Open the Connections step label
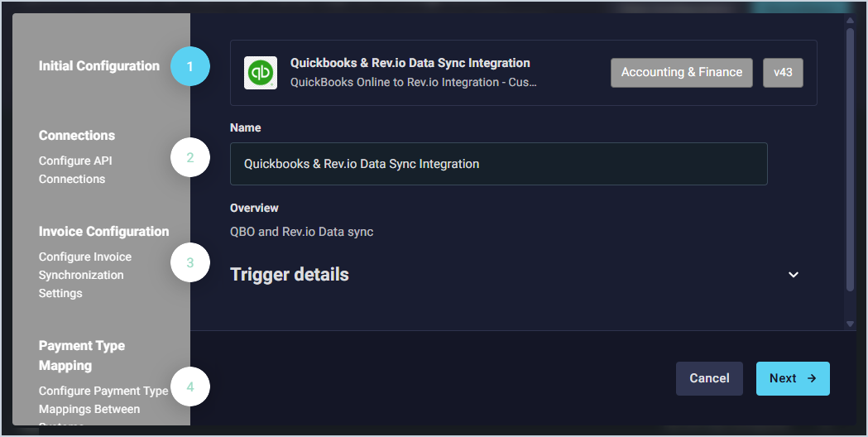 click(77, 135)
